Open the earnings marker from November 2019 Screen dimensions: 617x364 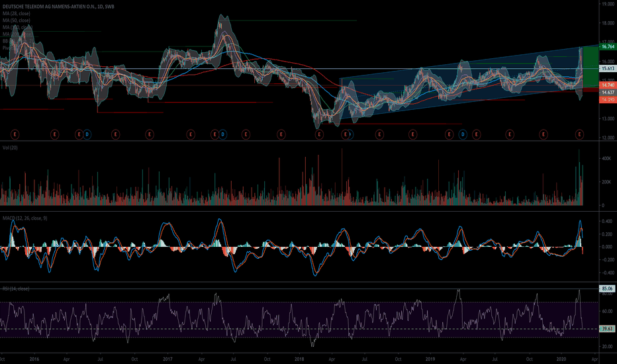544,134
